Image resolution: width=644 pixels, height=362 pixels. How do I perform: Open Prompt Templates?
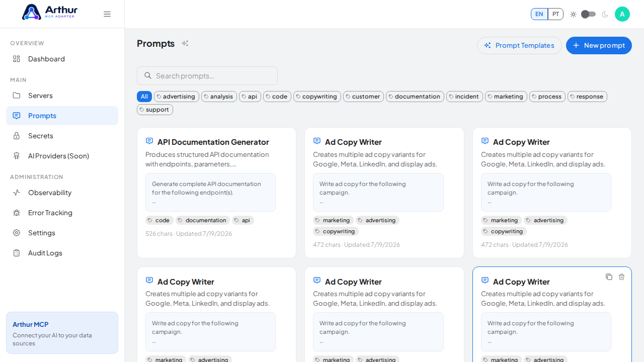519,45
